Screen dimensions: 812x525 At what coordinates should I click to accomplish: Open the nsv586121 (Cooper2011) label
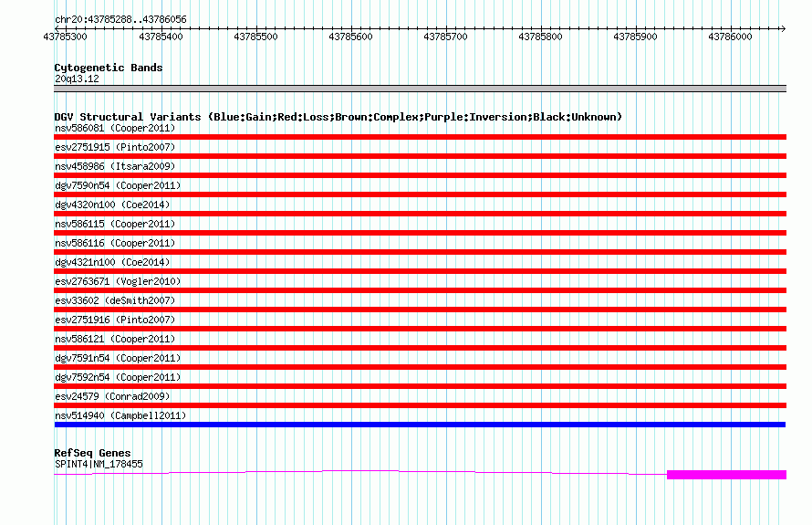pos(115,339)
